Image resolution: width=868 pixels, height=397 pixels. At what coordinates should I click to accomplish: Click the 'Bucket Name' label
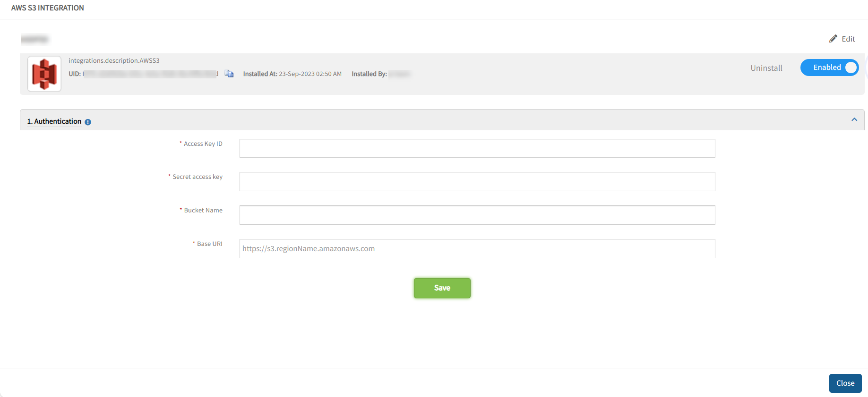pos(203,210)
